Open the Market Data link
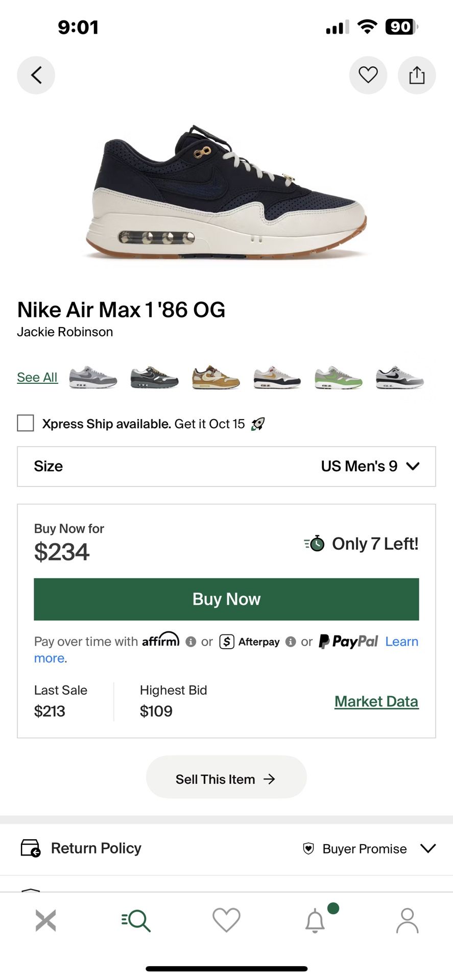453x980 pixels. tap(376, 701)
